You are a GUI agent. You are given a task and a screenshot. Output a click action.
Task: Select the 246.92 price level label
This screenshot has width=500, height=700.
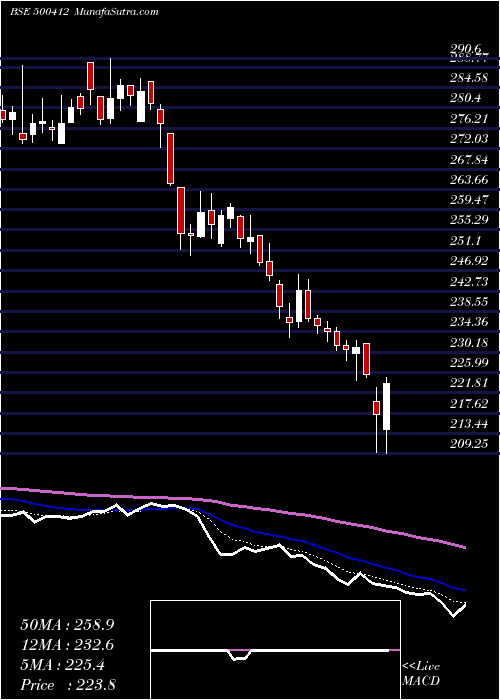[x=469, y=261]
